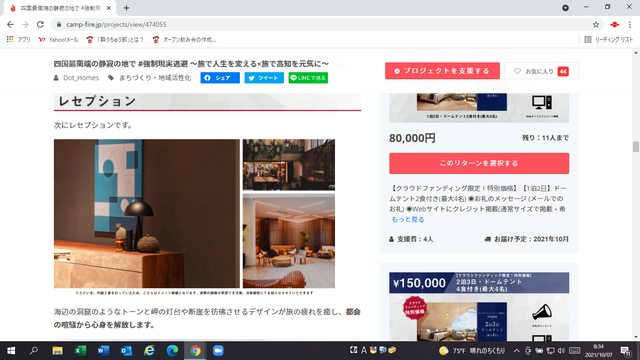Open the volume control in the tray

coord(561,351)
